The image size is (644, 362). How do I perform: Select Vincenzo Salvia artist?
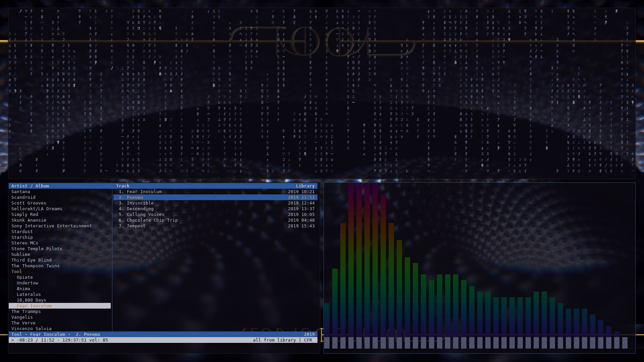(31, 329)
